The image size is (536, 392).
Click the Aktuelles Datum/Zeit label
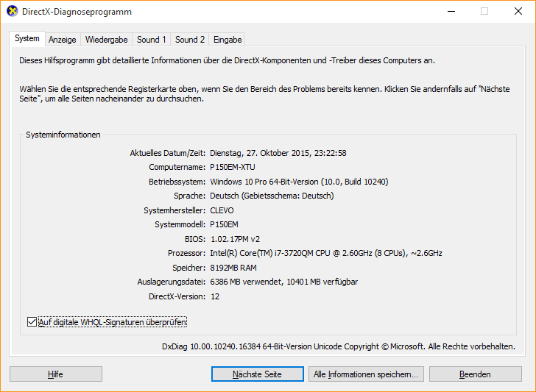click(x=168, y=153)
